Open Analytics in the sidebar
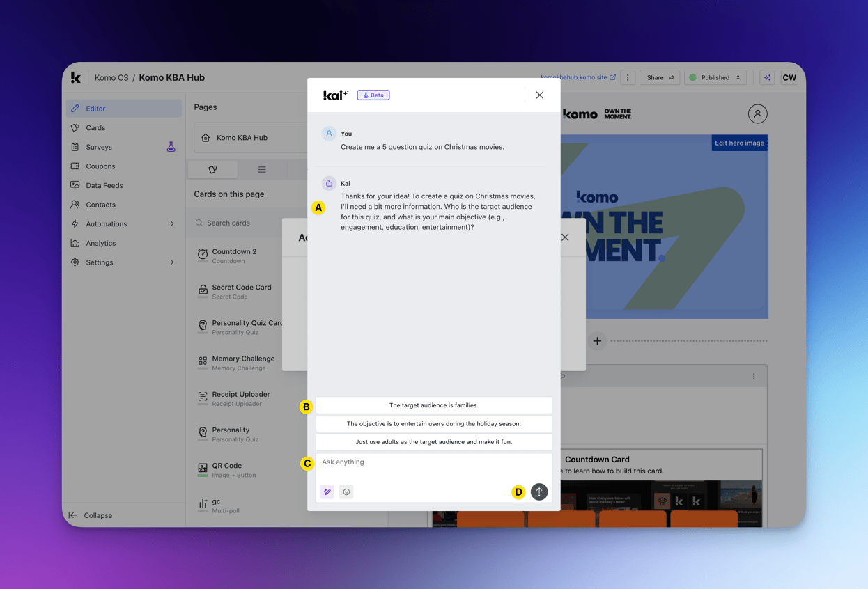The height and width of the screenshot is (589, 868). 101,243
